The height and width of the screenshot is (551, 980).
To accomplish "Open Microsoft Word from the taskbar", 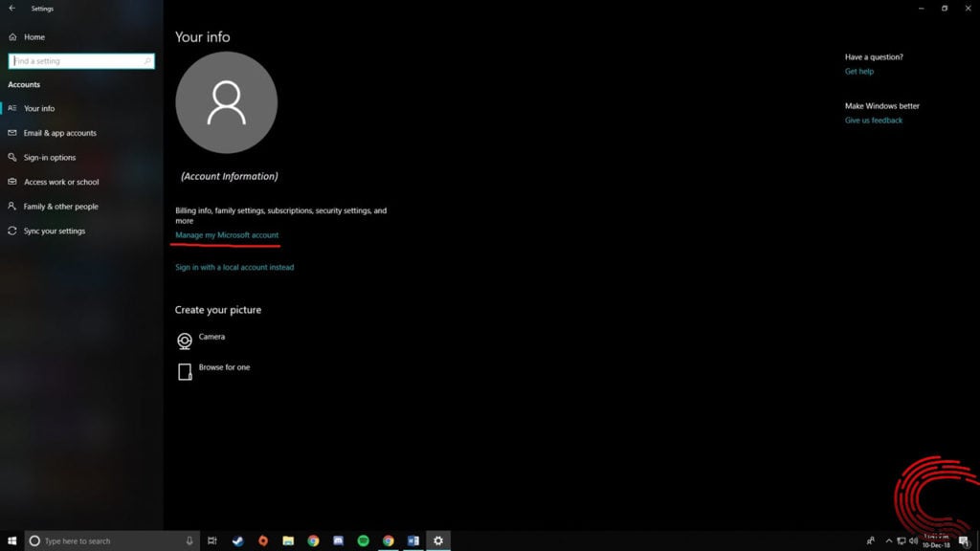I will pos(412,540).
